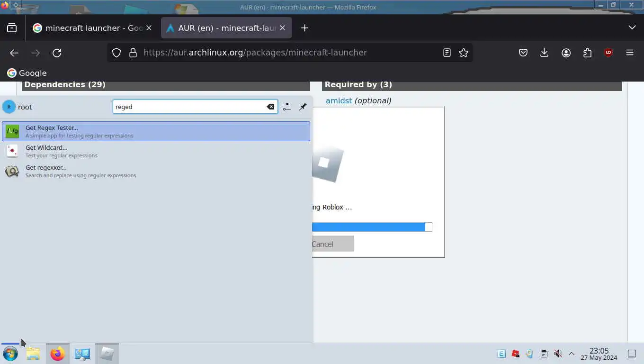Open the clipboard tray icon
This screenshot has width=644, height=364.
(544, 354)
